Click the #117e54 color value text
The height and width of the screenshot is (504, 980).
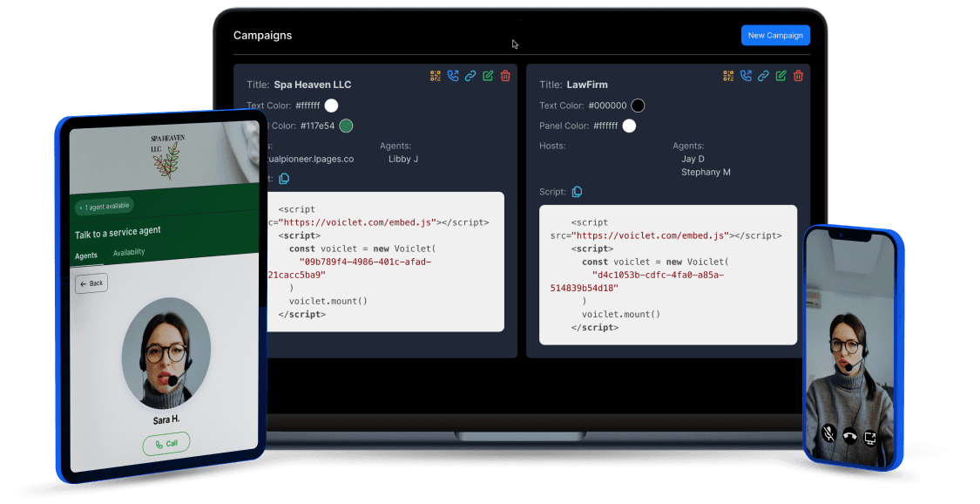tap(317, 126)
